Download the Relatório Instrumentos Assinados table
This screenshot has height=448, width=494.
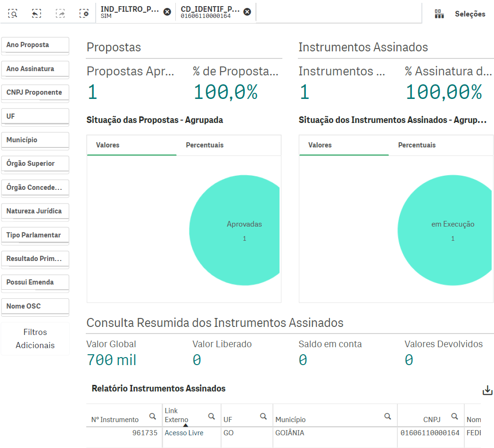pyautogui.click(x=487, y=391)
